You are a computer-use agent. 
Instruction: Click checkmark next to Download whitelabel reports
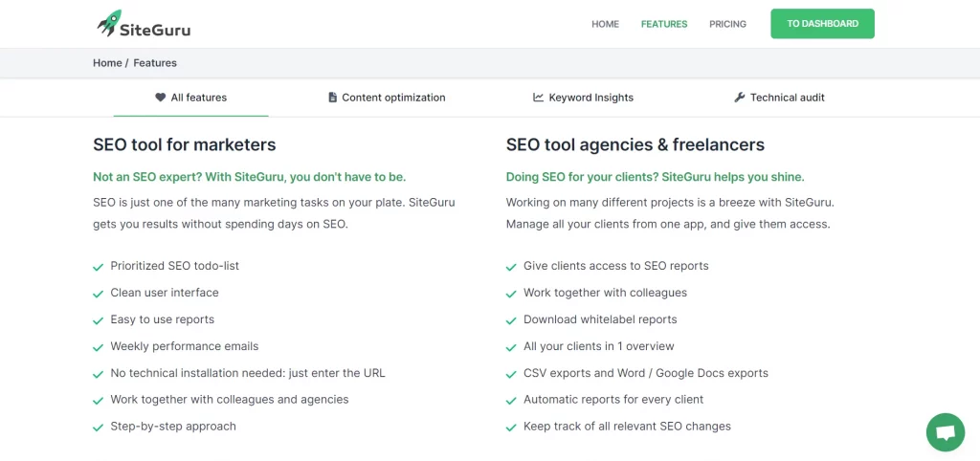coord(511,320)
